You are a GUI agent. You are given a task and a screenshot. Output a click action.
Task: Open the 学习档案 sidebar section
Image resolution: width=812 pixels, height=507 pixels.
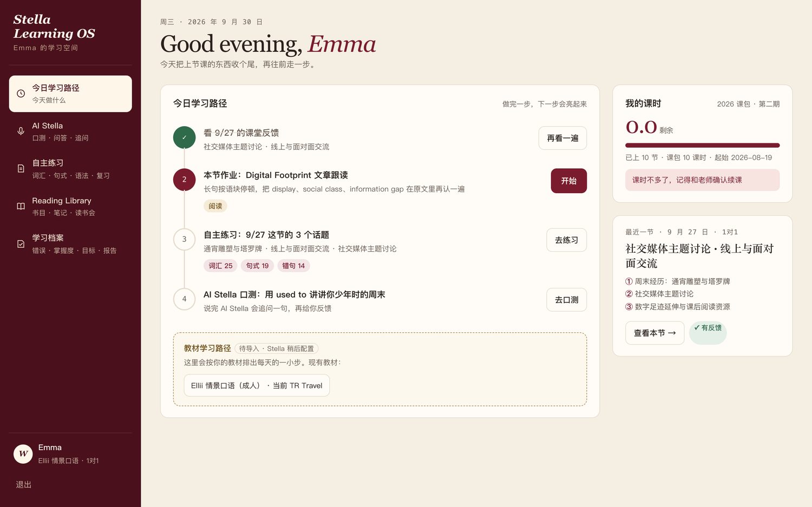click(70, 244)
